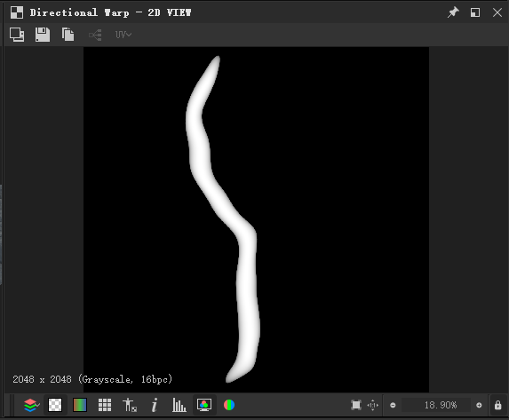Lock the 2D view with padlock
The height and width of the screenshot is (420, 509).
coord(498,405)
